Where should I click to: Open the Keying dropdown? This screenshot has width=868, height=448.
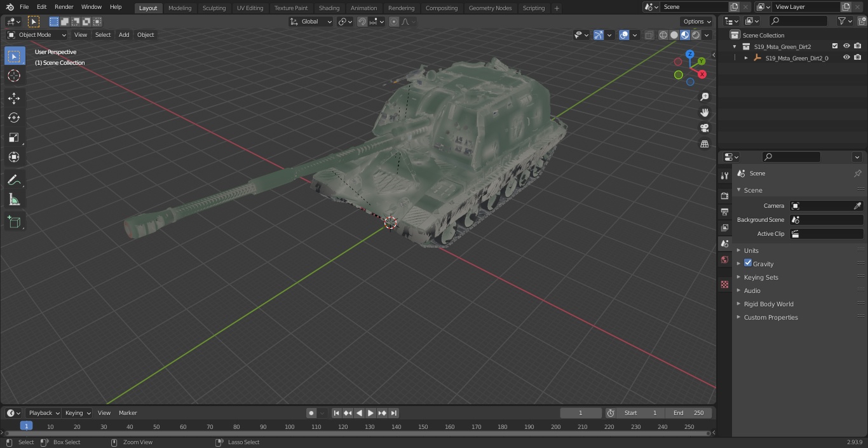click(77, 413)
